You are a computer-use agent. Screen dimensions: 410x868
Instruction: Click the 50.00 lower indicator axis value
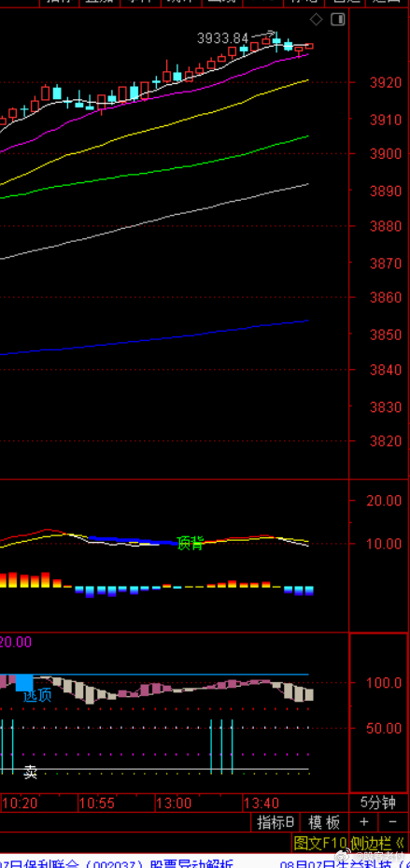coord(383,728)
